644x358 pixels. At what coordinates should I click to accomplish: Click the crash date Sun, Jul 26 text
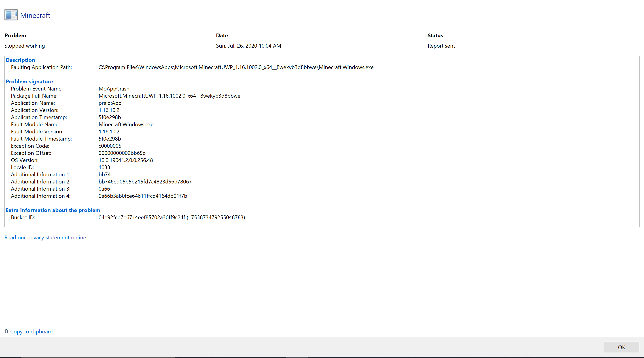coord(248,46)
